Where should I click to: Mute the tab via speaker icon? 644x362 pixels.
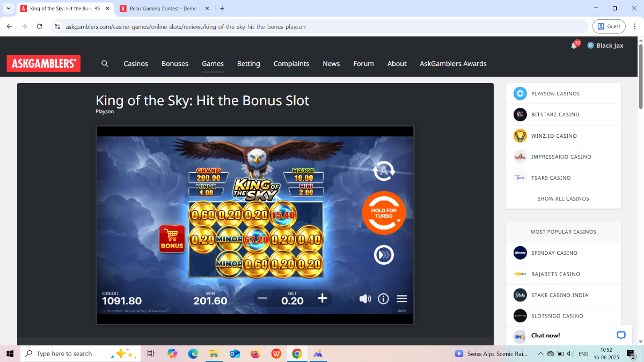click(x=97, y=9)
